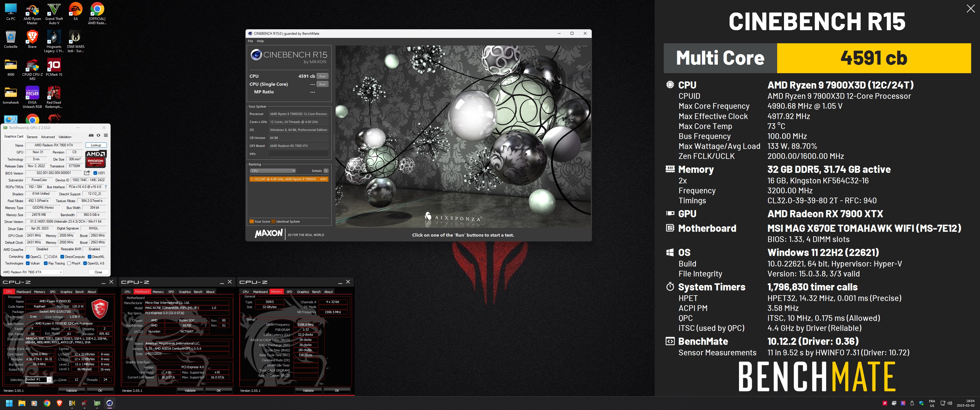Open the GPU selection dropdown in GPU-Z
This screenshot has width=980, height=410.
pos(32,272)
